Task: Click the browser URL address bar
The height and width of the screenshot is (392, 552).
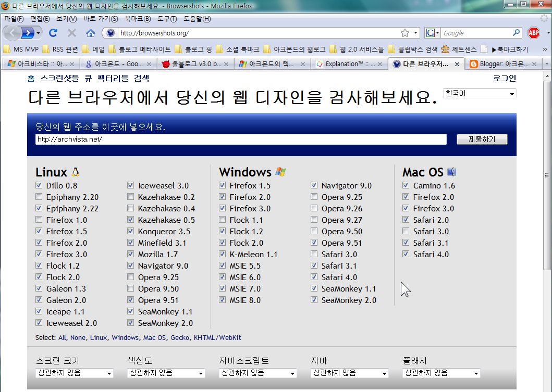Action: pos(259,33)
